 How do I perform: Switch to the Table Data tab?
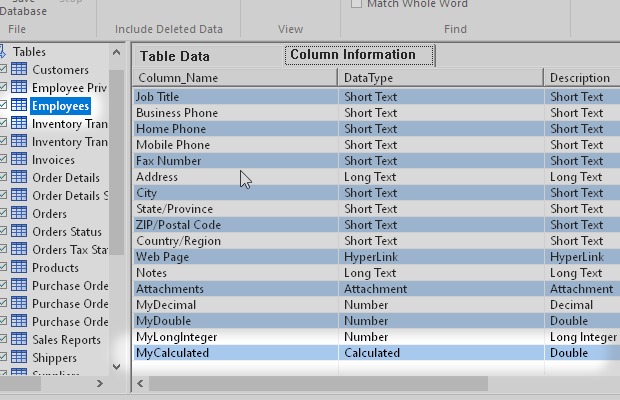click(x=174, y=57)
